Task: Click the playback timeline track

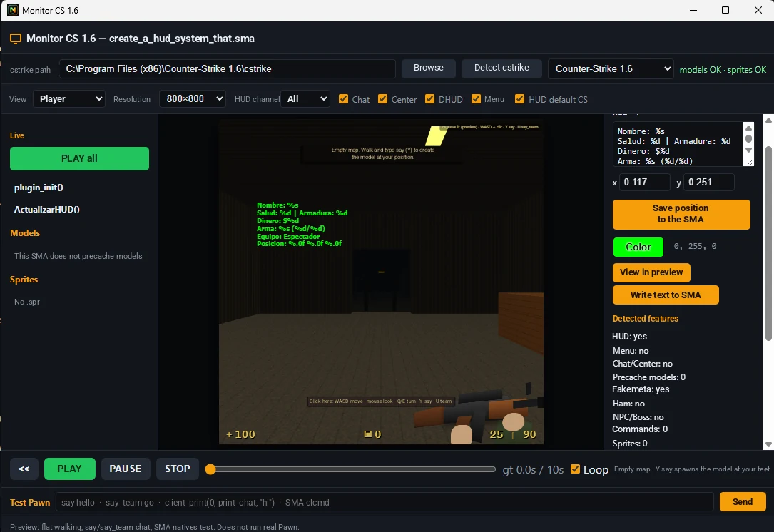Action: (353, 469)
